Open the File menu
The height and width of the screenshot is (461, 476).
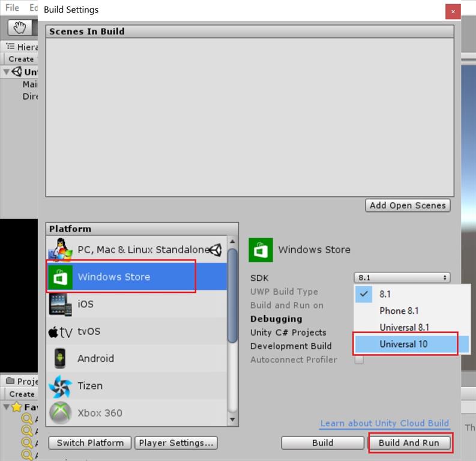click(x=12, y=8)
